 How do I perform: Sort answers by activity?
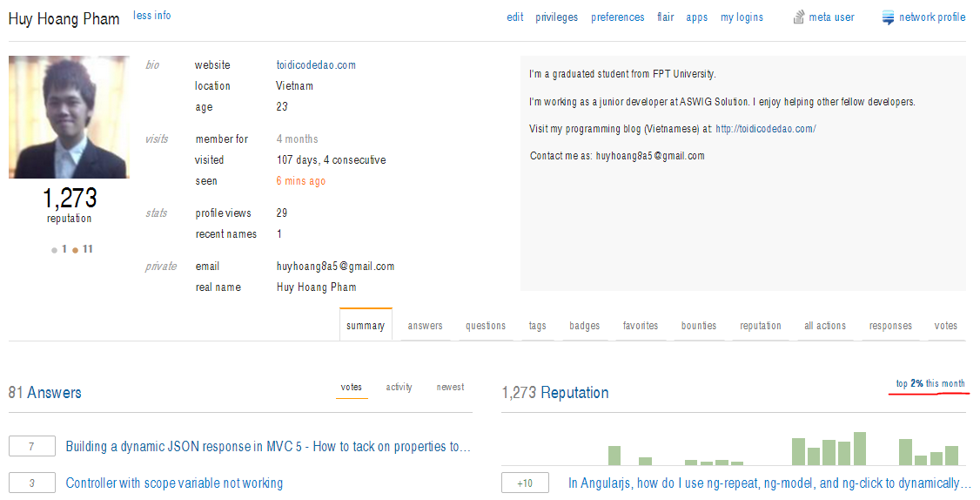(399, 388)
